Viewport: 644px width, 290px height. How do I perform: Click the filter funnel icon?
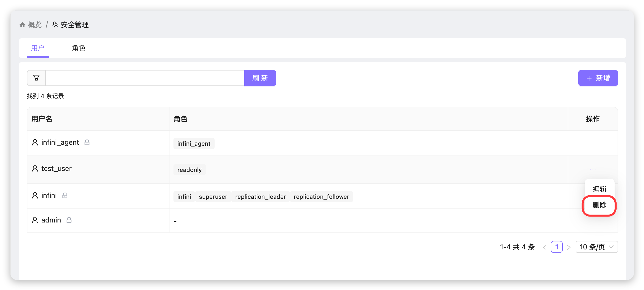pos(36,78)
